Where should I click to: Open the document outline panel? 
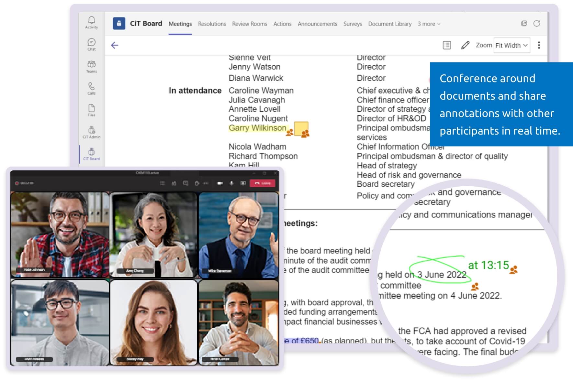[446, 45]
